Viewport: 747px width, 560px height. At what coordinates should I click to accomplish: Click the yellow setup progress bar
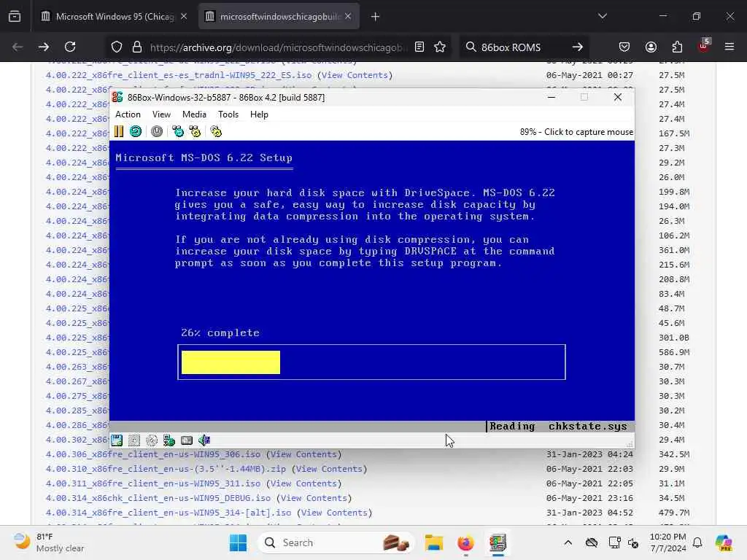pyautogui.click(x=231, y=362)
